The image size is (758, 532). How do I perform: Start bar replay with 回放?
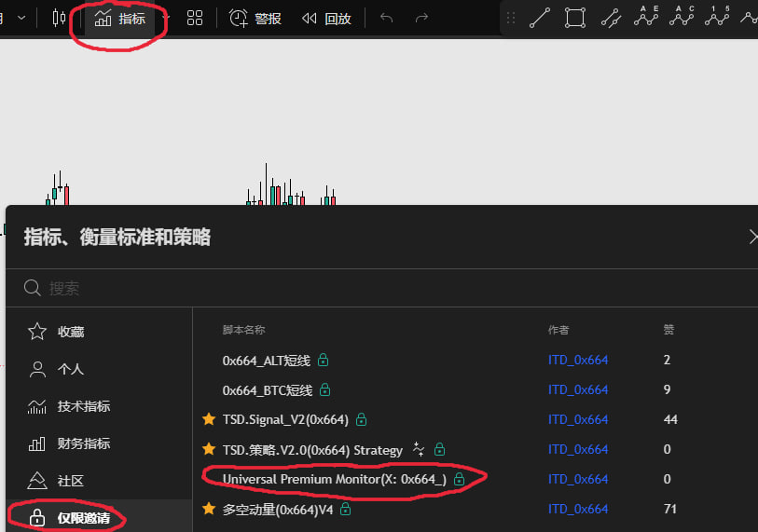[326, 19]
